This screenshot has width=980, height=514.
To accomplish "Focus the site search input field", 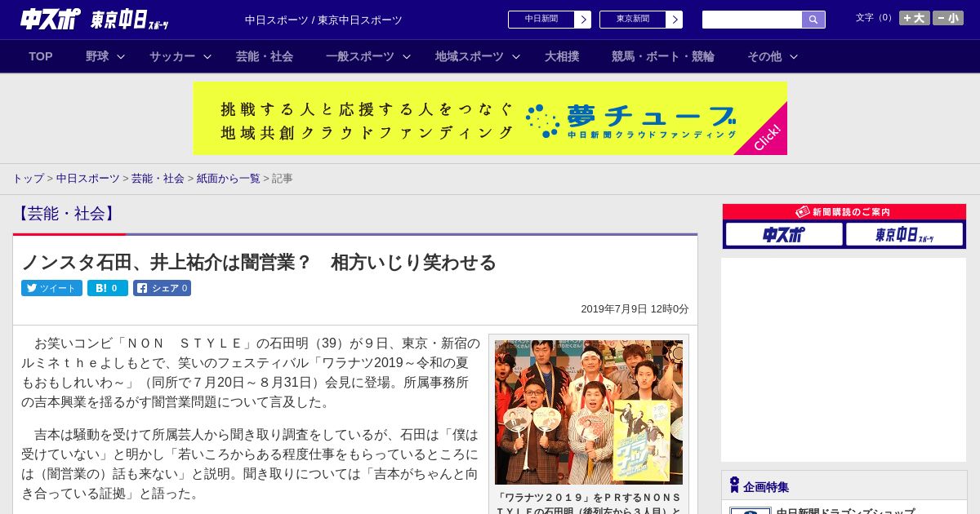I will click(x=752, y=20).
